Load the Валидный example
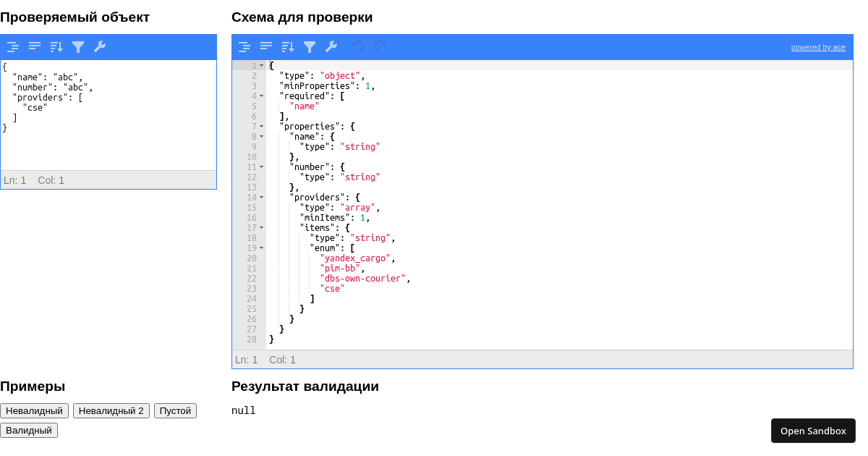 [29, 431]
